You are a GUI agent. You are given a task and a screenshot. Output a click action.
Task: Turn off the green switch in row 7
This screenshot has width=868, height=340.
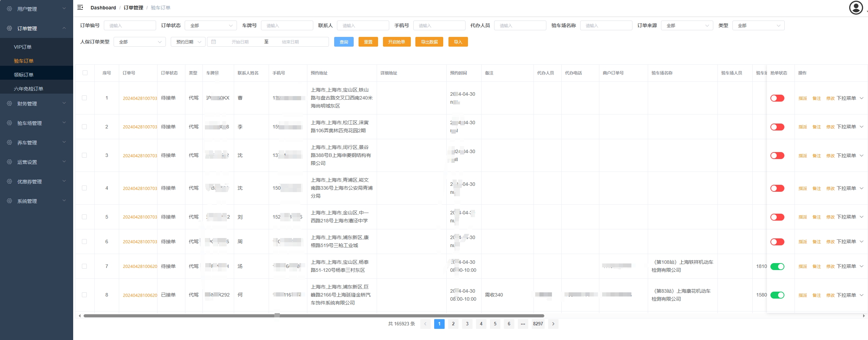[777, 267]
